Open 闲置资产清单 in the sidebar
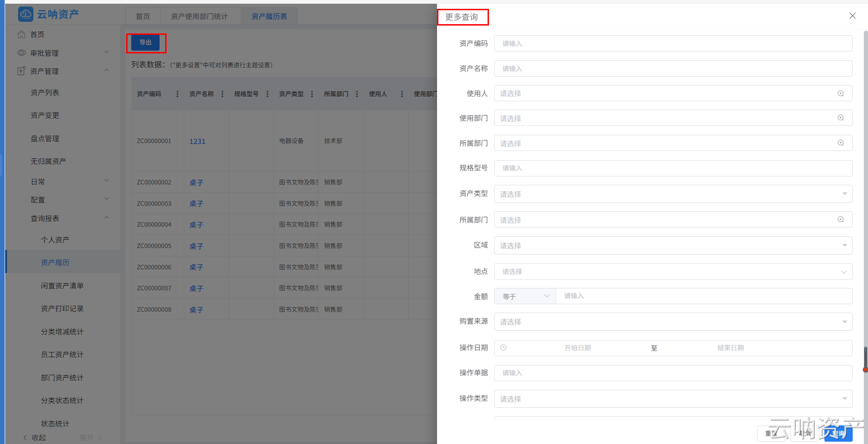868x444 pixels. pos(62,286)
